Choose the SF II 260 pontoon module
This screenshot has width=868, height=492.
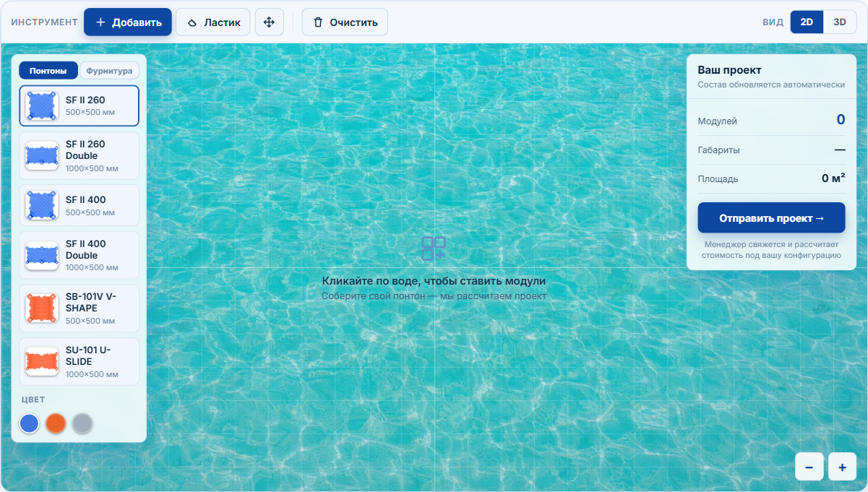point(80,105)
